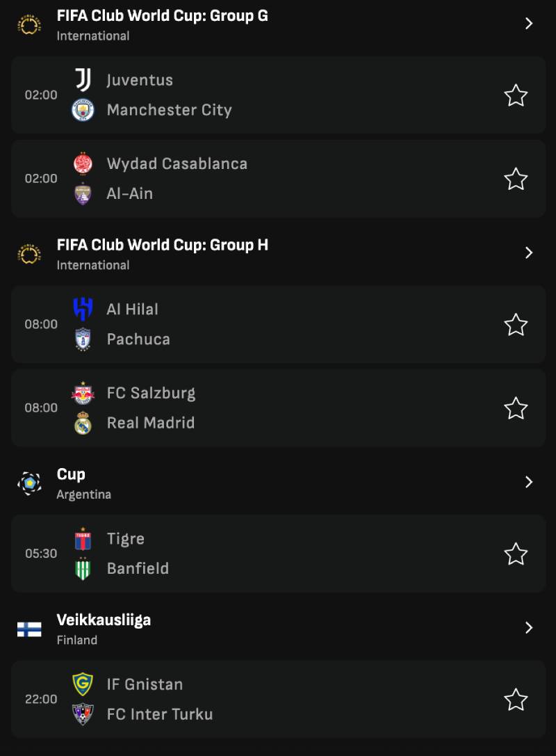This screenshot has height=756, width=556.
Task: Click the Juventus club crest
Action: point(83,80)
